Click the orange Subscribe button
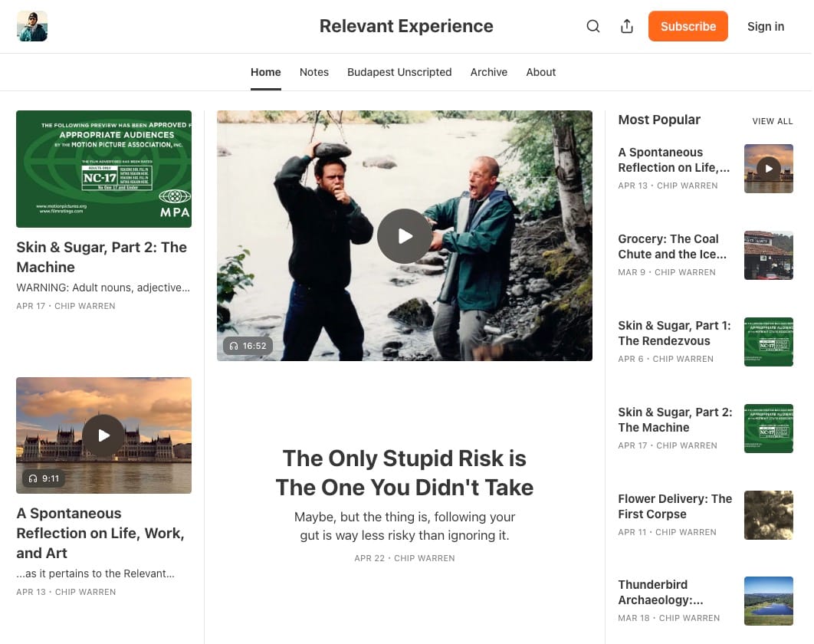The height and width of the screenshot is (644, 814). pos(688,27)
